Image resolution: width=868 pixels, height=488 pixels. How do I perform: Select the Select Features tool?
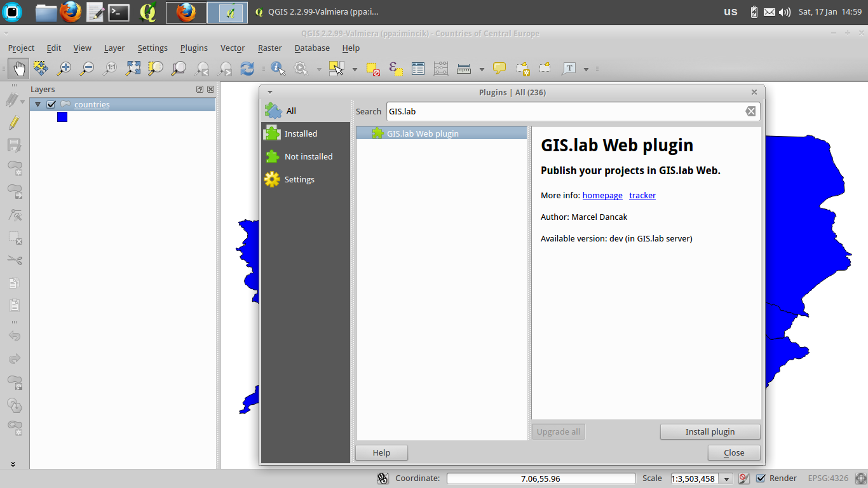[336, 68]
